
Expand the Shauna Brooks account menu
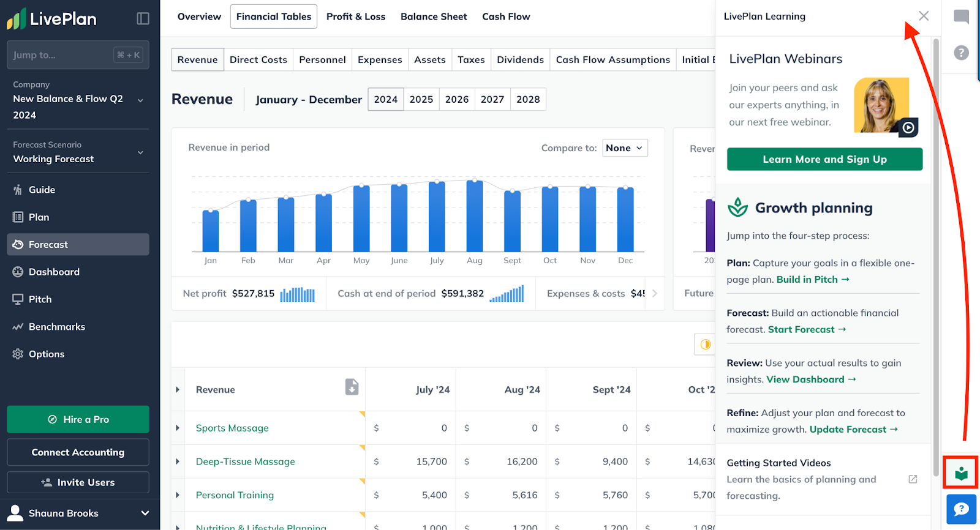[x=145, y=513]
